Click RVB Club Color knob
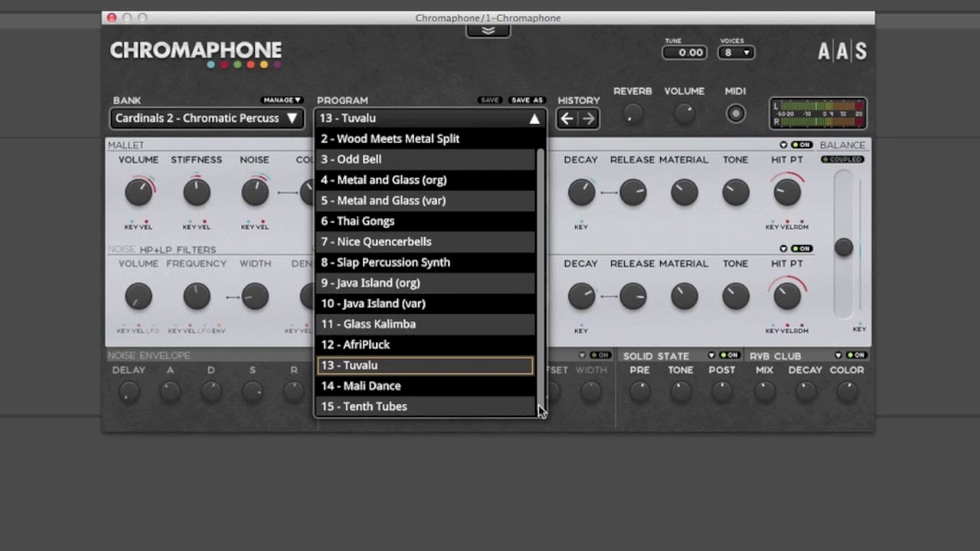The height and width of the screenshot is (551, 980). [x=847, y=393]
